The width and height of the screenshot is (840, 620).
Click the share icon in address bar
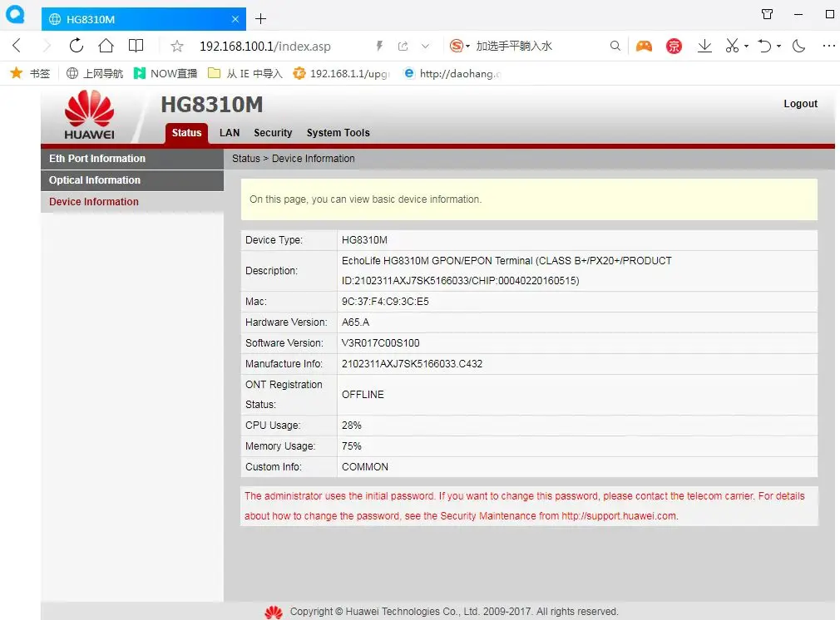point(403,46)
